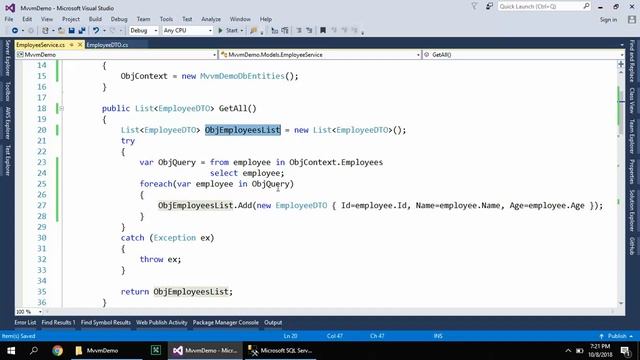Switch to the EmployeeDTO.cs tab

coord(107,45)
